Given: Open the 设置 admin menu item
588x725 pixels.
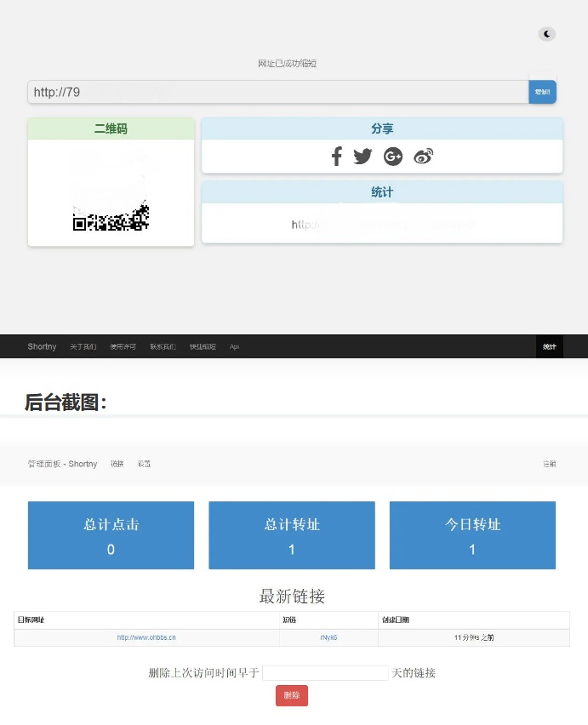Looking at the screenshot, I should [144, 464].
